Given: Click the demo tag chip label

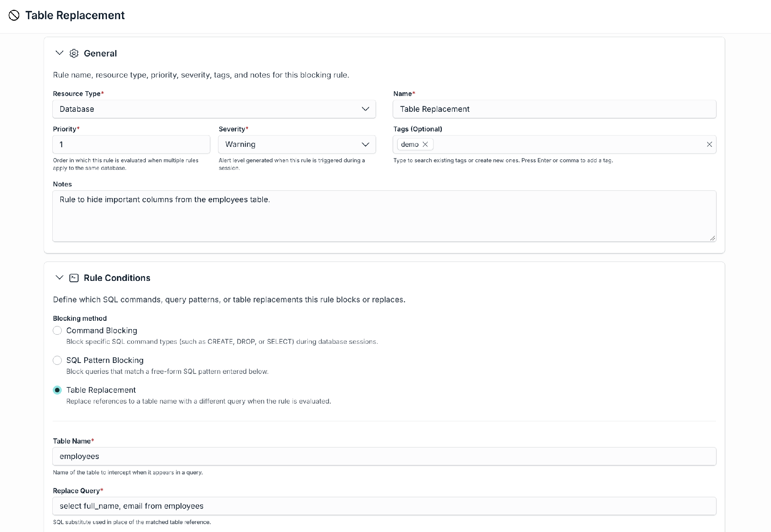Looking at the screenshot, I should point(410,144).
